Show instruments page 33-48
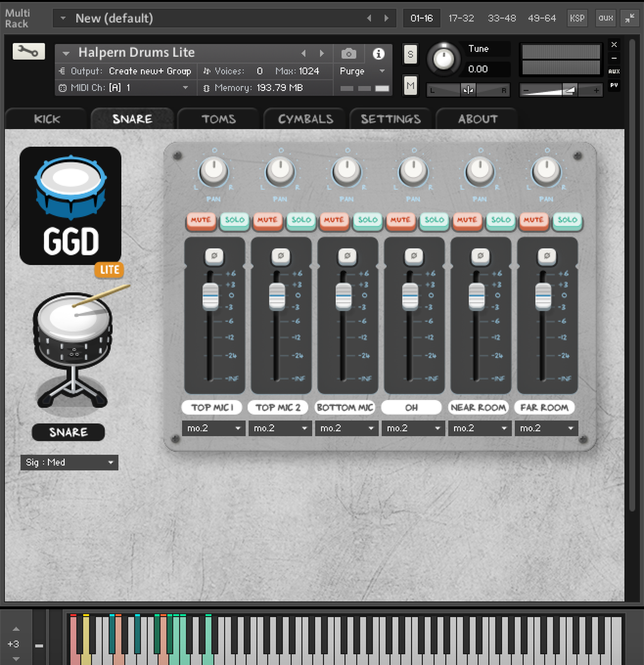 tap(501, 18)
